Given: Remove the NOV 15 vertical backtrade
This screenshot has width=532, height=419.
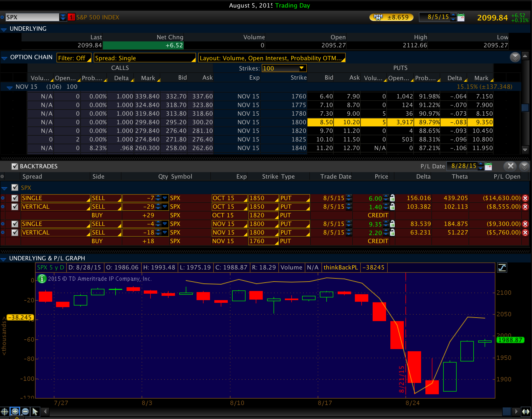Looking at the screenshot, I should [x=525, y=233].
